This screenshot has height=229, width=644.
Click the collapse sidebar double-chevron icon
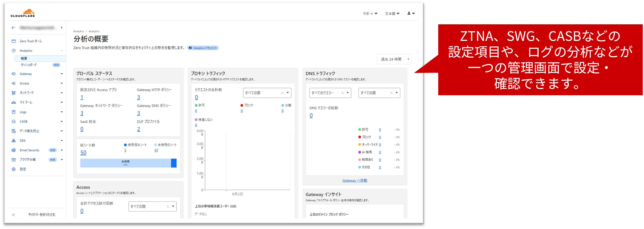pos(14,215)
